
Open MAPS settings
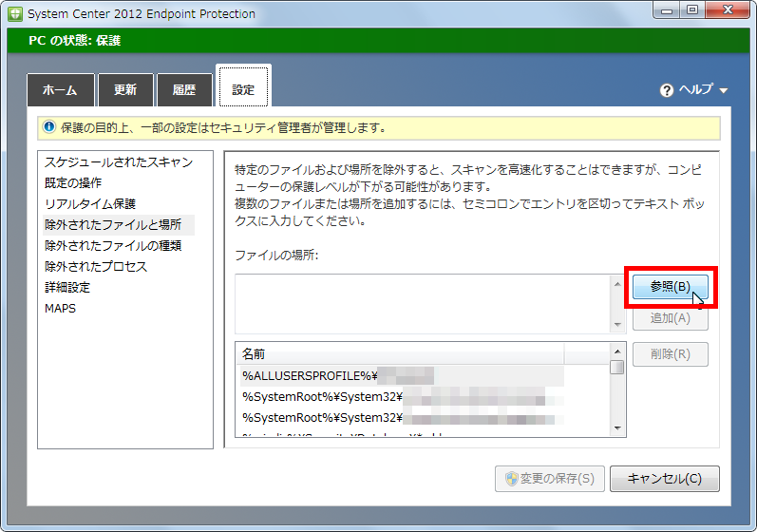61,309
